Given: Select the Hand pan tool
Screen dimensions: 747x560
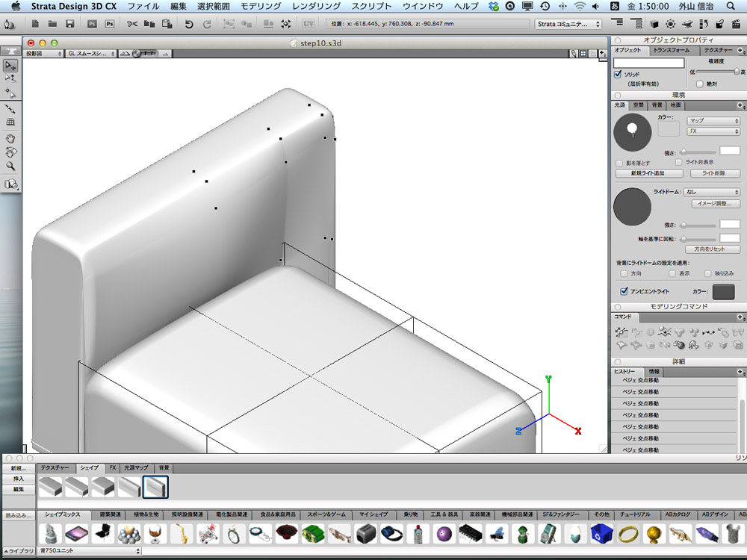Looking at the screenshot, I should (x=10, y=139).
